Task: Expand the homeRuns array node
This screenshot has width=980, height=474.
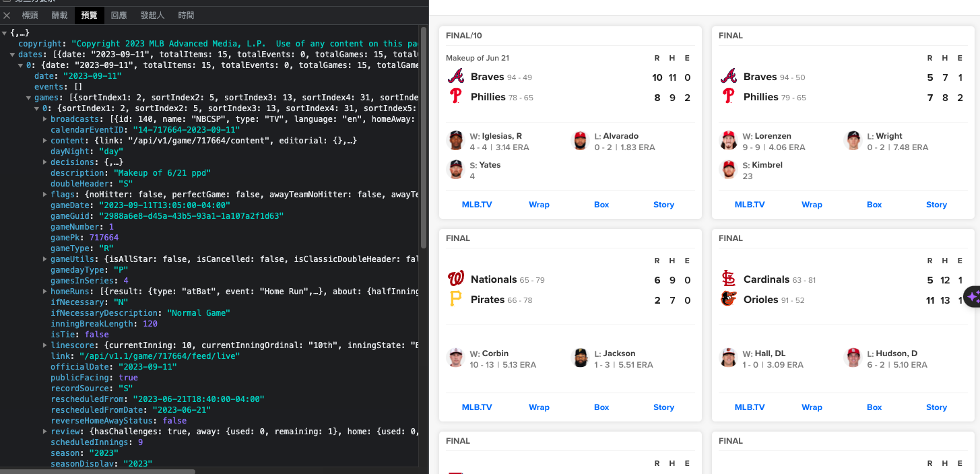Action: click(45, 292)
